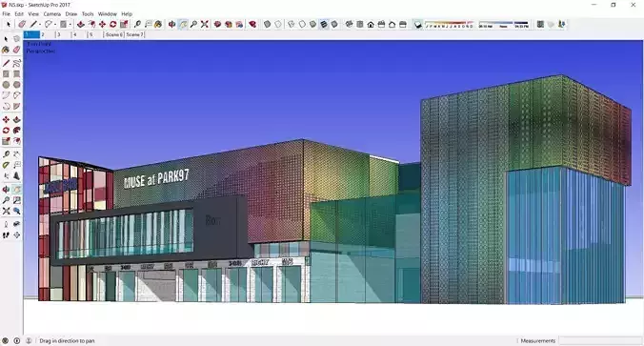Open the File menu
Screen dimensions: 644x346
pos(6,14)
